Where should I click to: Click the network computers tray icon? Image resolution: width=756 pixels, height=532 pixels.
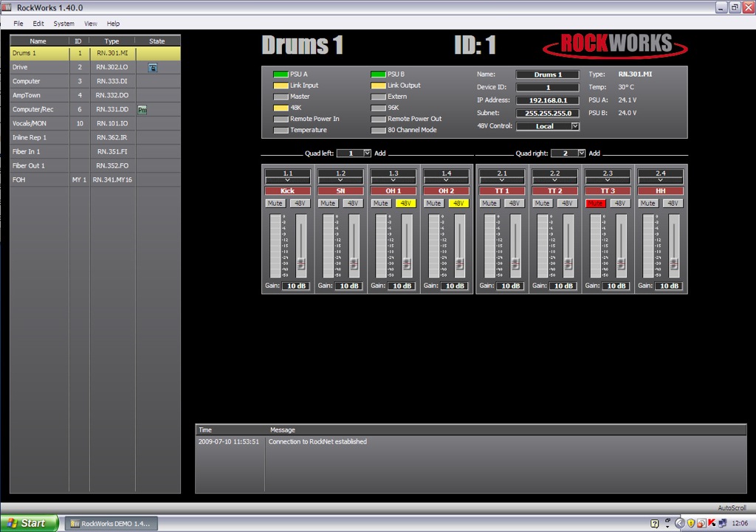[x=722, y=523]
